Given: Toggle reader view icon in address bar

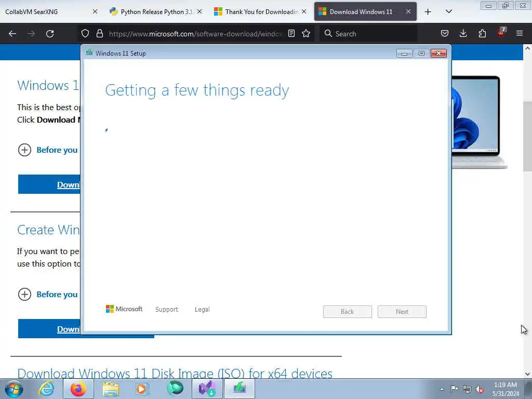Looking at the screenshot, I should [x=291, y=33].
